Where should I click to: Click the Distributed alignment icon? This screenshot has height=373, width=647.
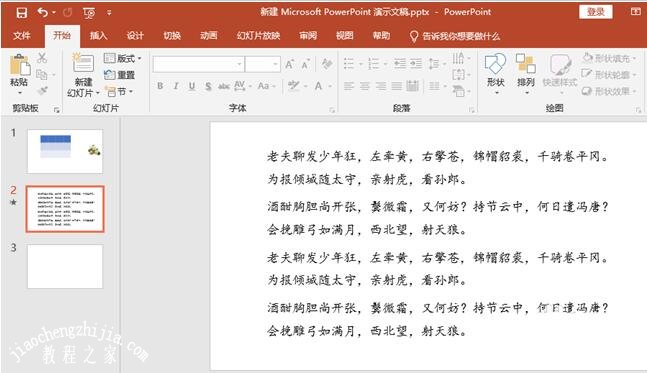coord(412,86)
